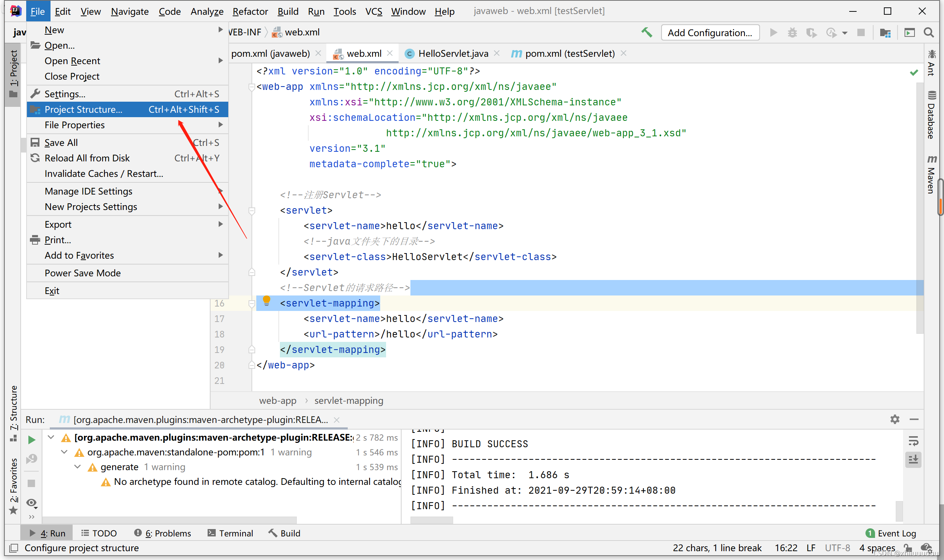Click the intention lightbulb icon
The height and width of the screenshot is (560, 944).
tap(266, 301)
